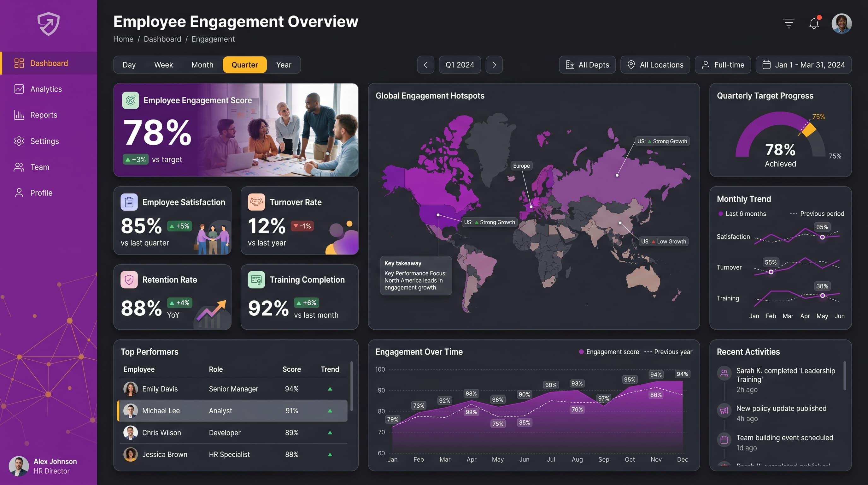Click the Employee Engagement Score target icon
The image size is (868, 485).
point(130,100)
